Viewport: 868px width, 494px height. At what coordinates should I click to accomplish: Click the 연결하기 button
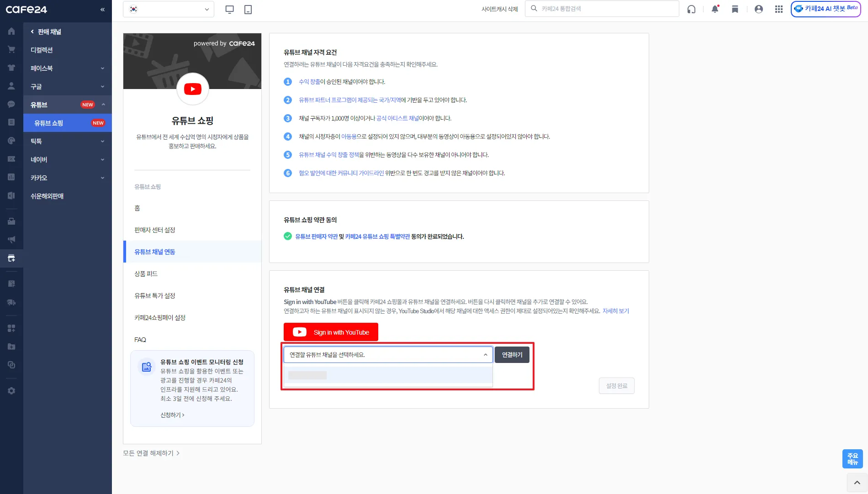coord(512,355)
